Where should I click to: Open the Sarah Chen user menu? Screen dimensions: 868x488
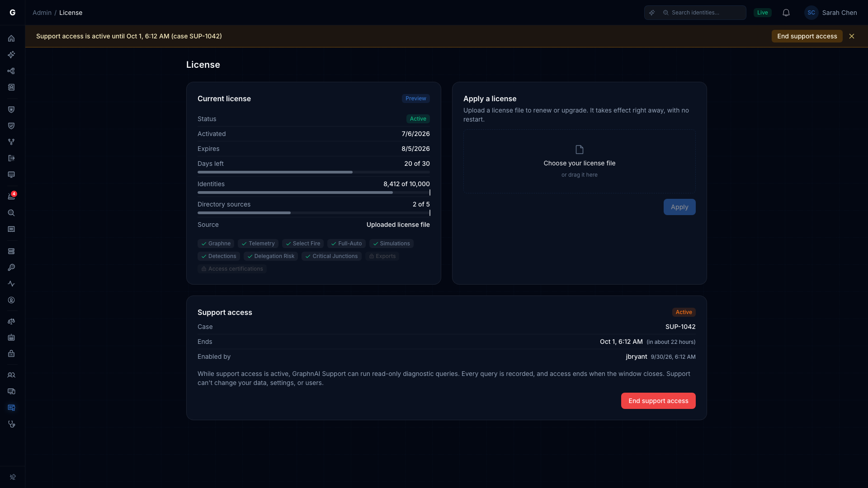(831, 13)
